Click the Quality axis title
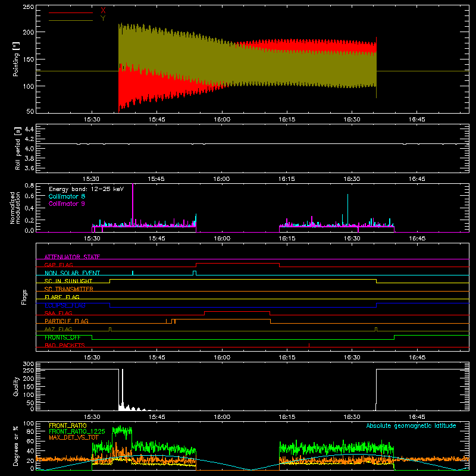Viewport: 476px width, 476px height. [16, 386]
